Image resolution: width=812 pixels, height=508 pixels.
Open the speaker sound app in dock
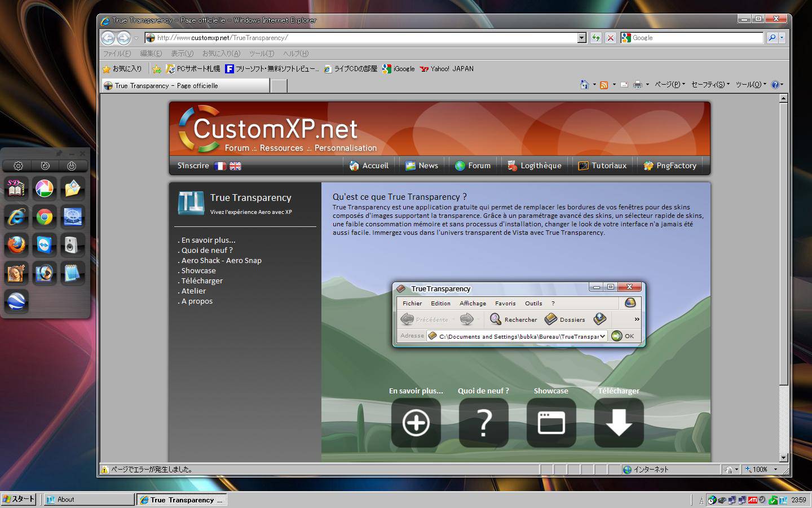point(73,245)
